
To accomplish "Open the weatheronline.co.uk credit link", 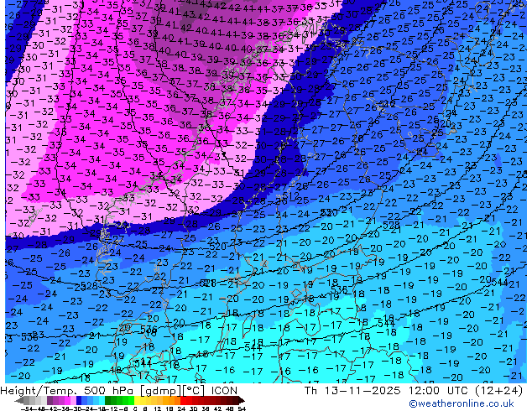I will coord(462,403).
